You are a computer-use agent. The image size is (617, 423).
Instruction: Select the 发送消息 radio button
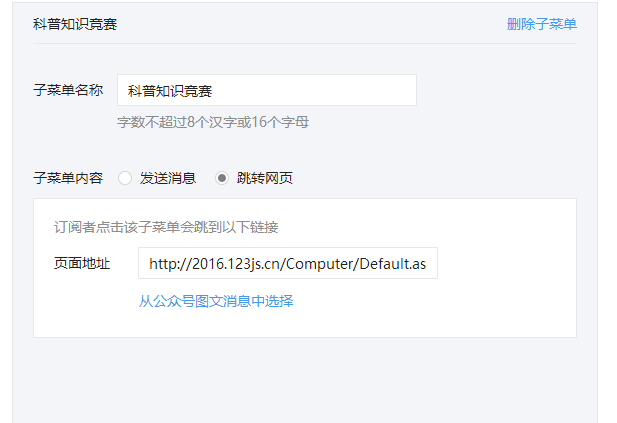click(x=125, y=178)
